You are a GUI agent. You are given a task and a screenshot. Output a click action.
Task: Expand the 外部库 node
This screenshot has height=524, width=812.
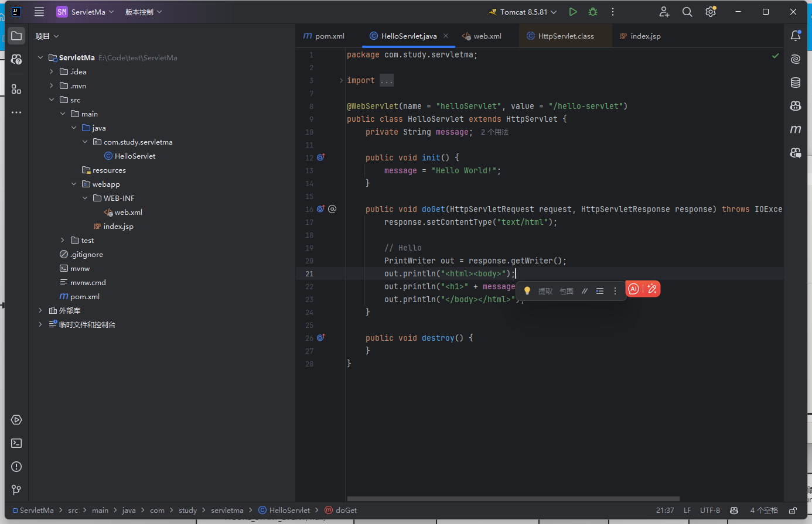pyautogui.click(x=40, y=310)
